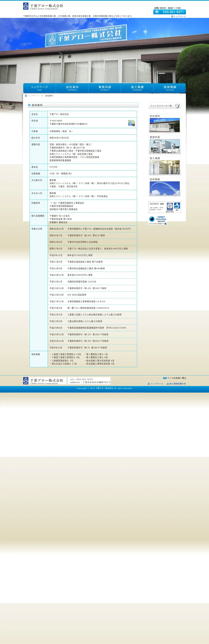
Task: Open the header トップページ home link
Action: pyautogui.click(x=178, y=16)
